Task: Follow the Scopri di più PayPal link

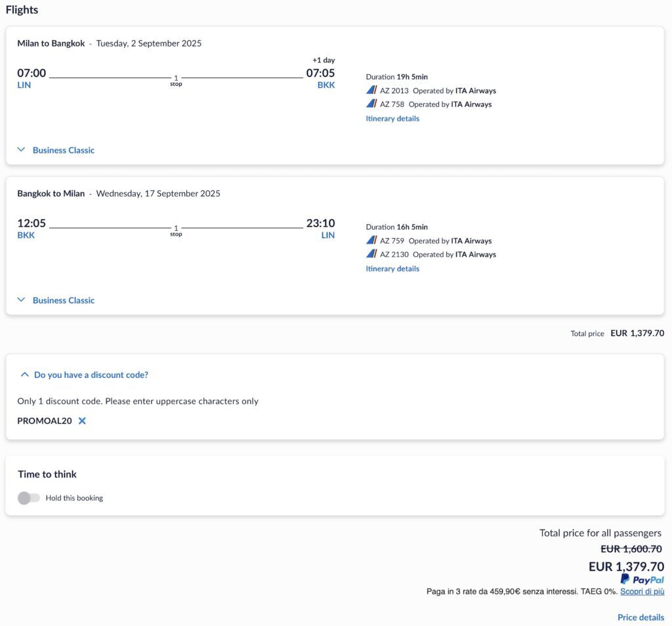Action: tap(642, 591)
